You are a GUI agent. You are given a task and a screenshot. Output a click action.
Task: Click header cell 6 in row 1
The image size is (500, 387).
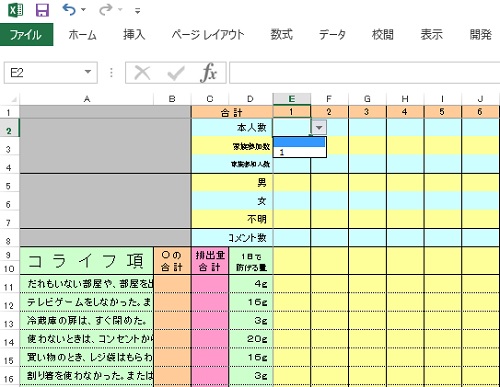(x=480, y=112)
